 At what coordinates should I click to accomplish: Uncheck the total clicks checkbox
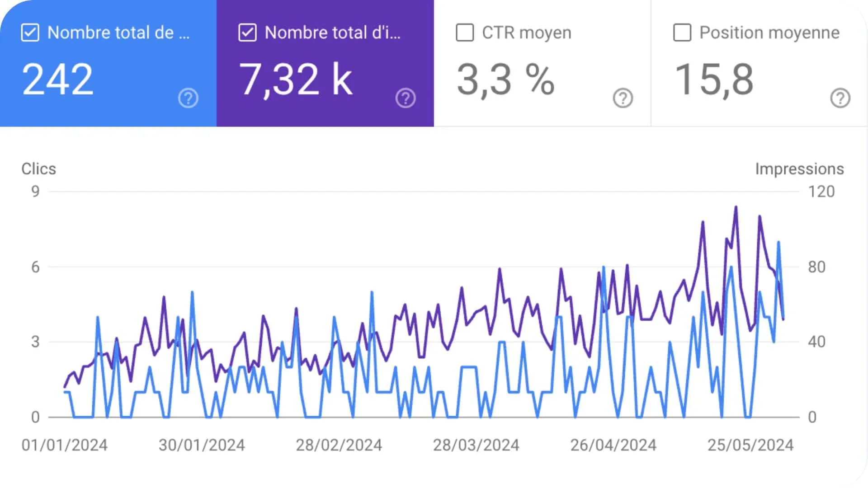(x=30, y=33)
